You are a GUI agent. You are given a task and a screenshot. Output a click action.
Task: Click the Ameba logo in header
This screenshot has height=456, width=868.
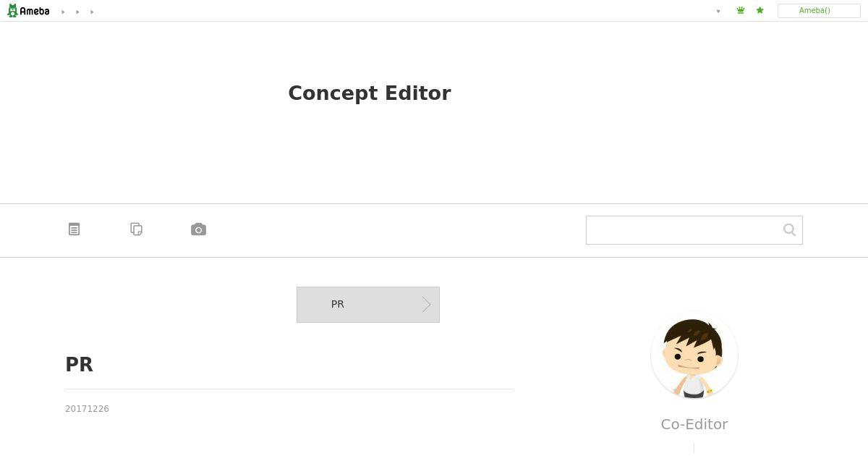click(28, 11)
